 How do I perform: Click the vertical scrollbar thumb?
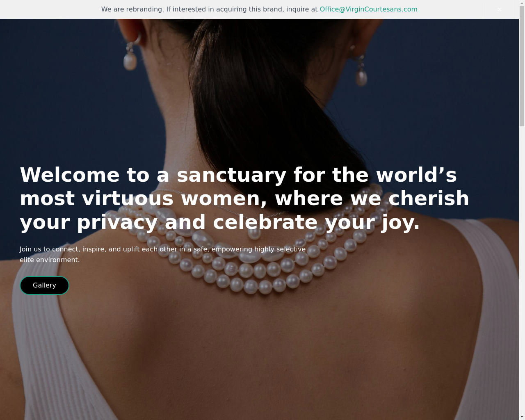522,66
